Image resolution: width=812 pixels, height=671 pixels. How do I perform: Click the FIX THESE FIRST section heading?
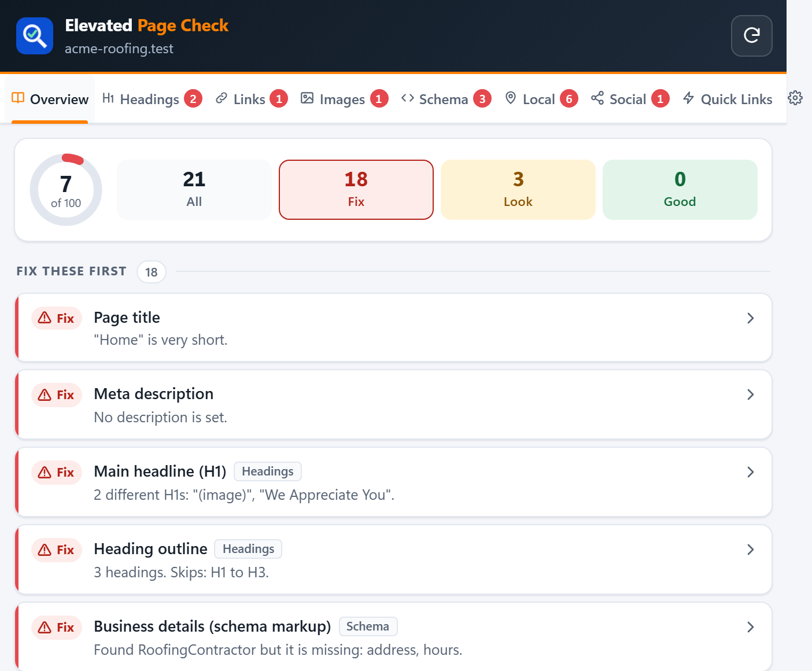click(71, 271)
